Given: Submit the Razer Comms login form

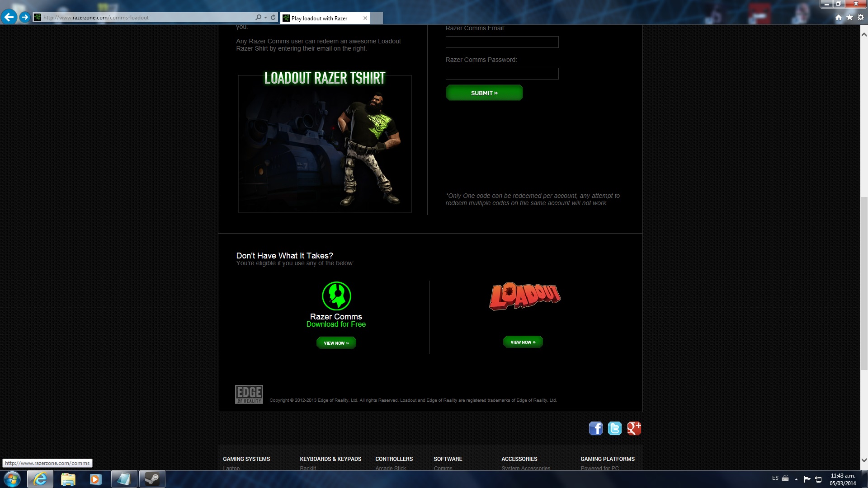Looking at the screenshot, I should tap(484, 93).
